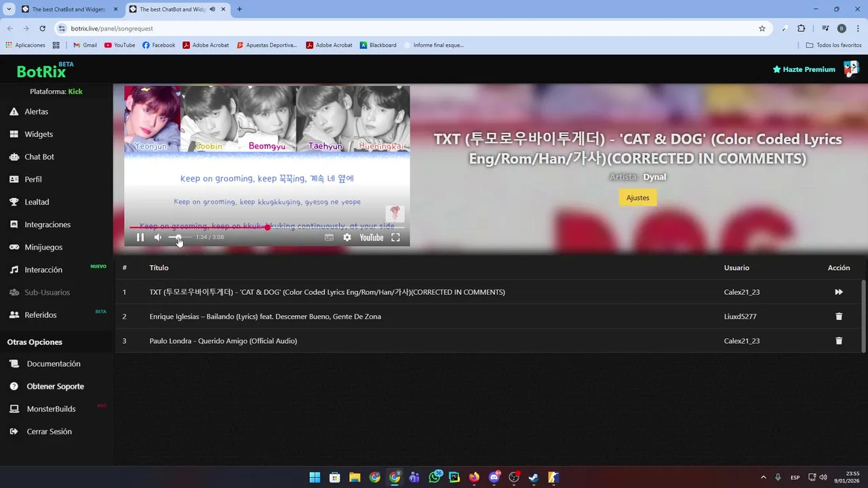868x488 pixels.
Task: Open the browser extensions menu
Action: coord(802,28)
